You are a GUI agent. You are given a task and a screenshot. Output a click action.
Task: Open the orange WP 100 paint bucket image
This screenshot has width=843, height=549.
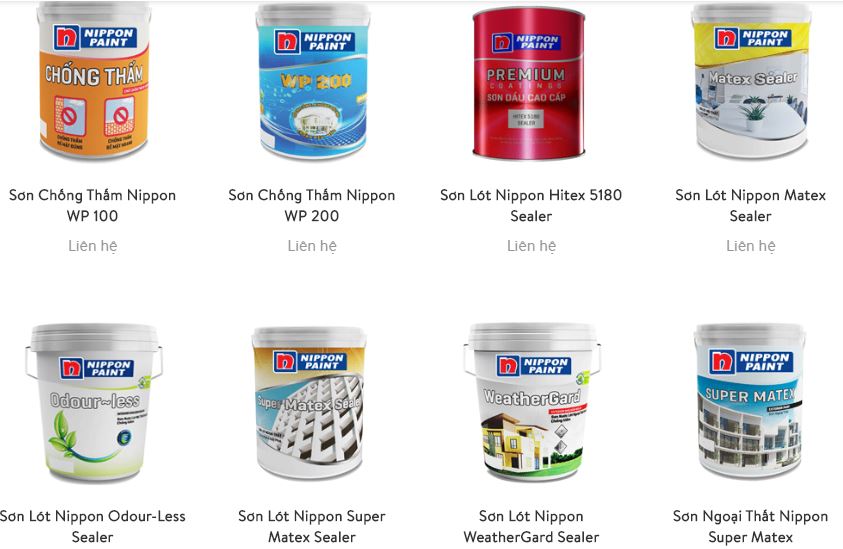pyautogui.click(x=93, y=81)
